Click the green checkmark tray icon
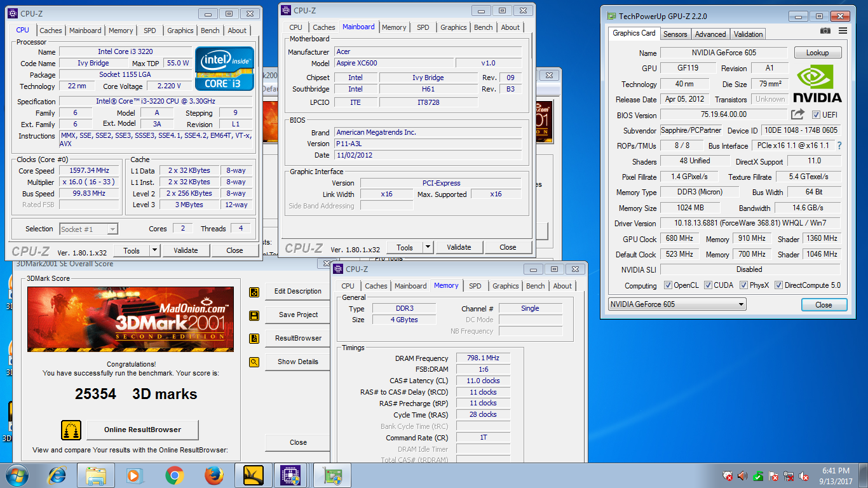This screenshot has width=868, height=488. (758, 475)
